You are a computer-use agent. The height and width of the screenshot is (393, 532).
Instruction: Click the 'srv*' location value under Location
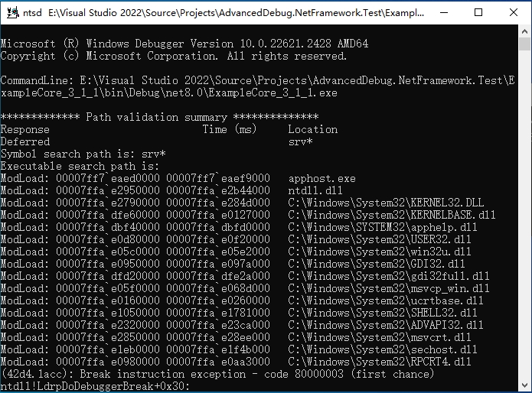(300, 141)
